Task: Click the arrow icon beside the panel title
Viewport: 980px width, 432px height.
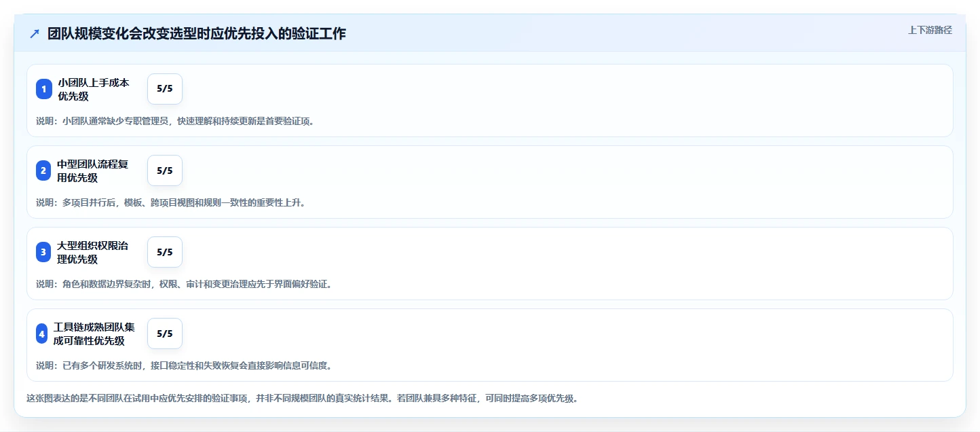Action: [x=35, y=34]
